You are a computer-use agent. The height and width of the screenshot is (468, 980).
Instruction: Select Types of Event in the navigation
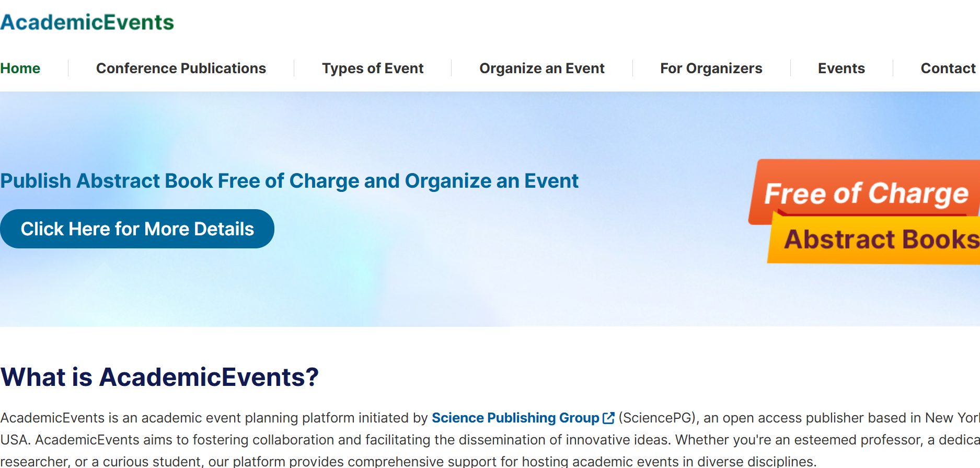click(372, 68)
